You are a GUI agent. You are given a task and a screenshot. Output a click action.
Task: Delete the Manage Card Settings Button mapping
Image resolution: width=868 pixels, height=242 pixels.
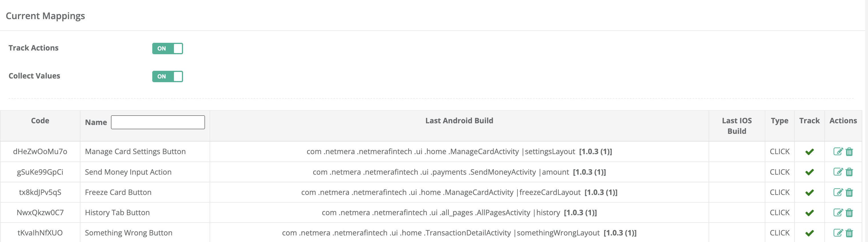849,152
